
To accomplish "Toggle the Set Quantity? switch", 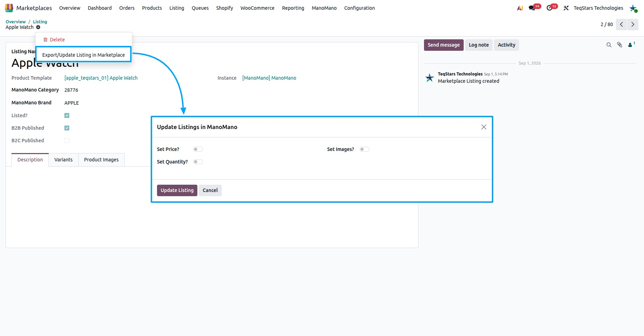I will click(198, 162).
